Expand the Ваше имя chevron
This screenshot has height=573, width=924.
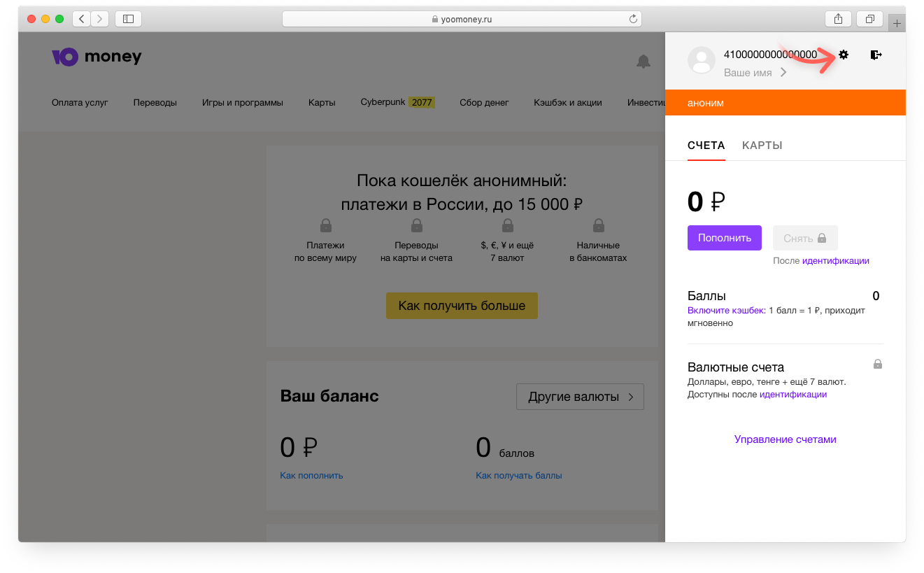pos(783,73)
